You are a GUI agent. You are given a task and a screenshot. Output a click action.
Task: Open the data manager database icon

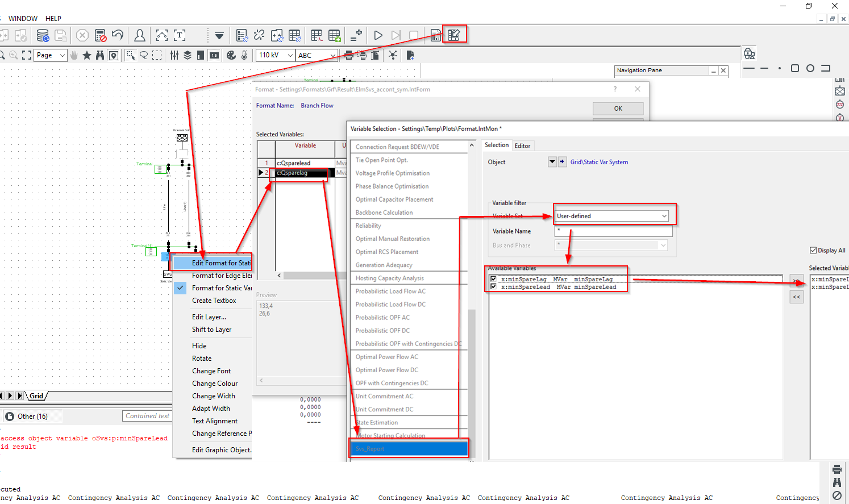[43, 35]
